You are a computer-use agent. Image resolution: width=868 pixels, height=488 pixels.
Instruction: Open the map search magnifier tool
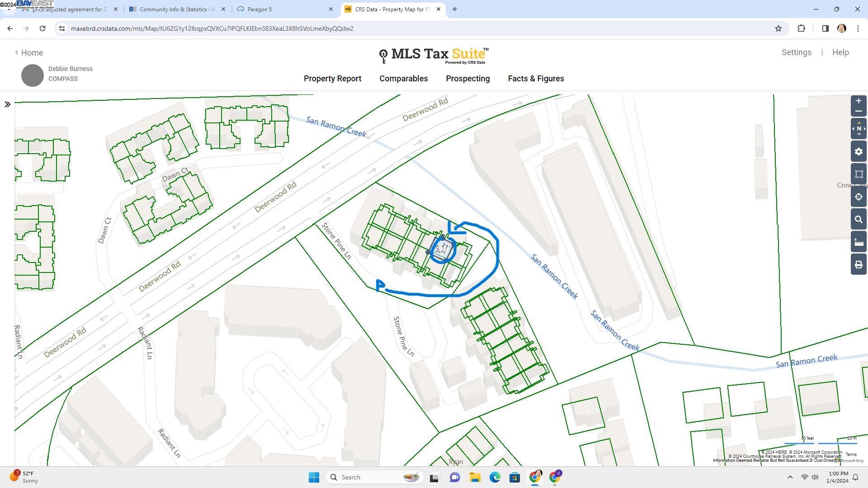(859, 220)
